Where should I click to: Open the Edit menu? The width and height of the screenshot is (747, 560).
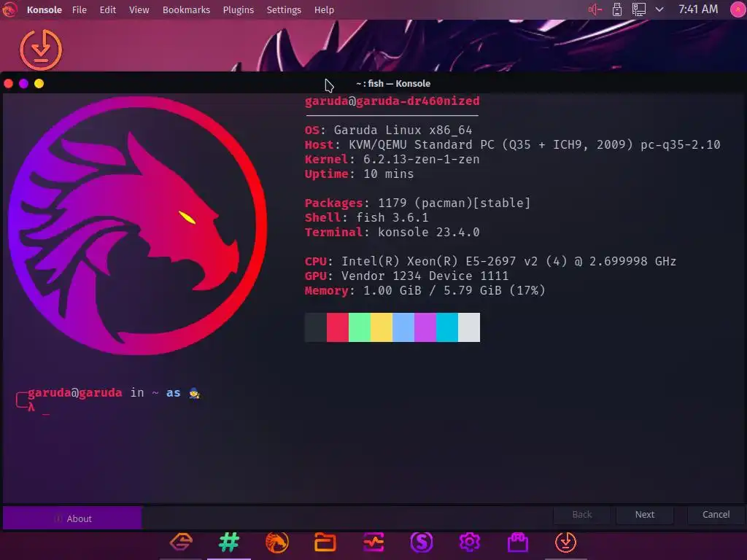coord(108,10)
